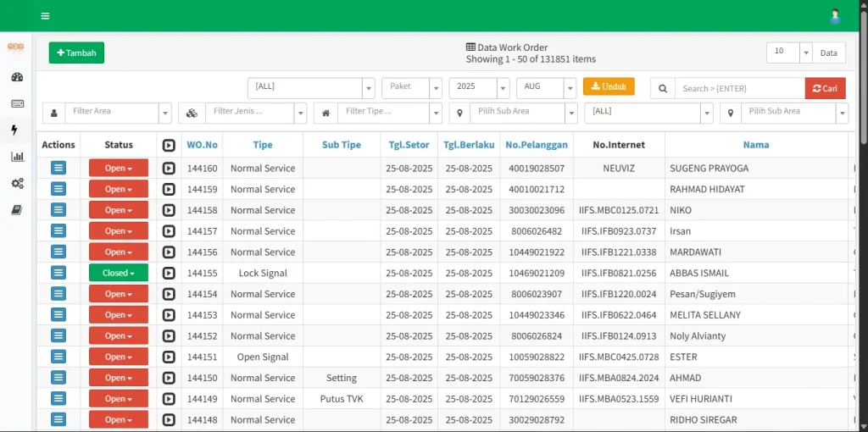Open the 2025 year dropdown
The image size is (868, 432).
click(x=480, y=88)
